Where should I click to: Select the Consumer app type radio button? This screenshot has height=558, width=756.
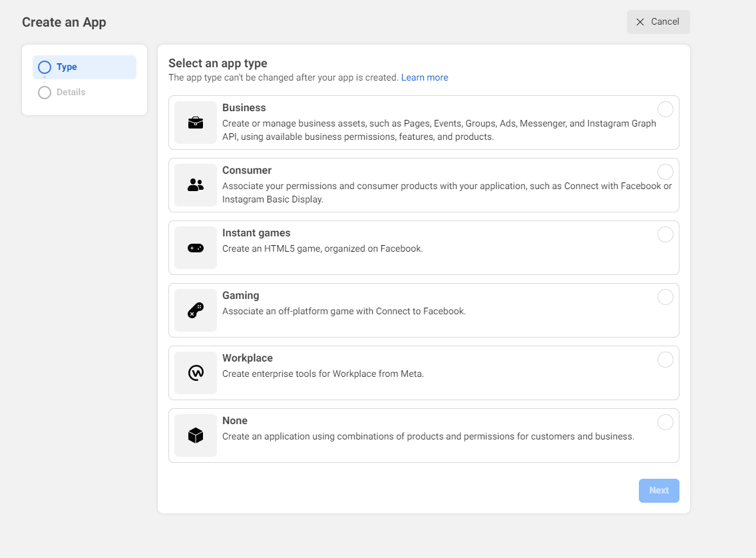[665, 172]
